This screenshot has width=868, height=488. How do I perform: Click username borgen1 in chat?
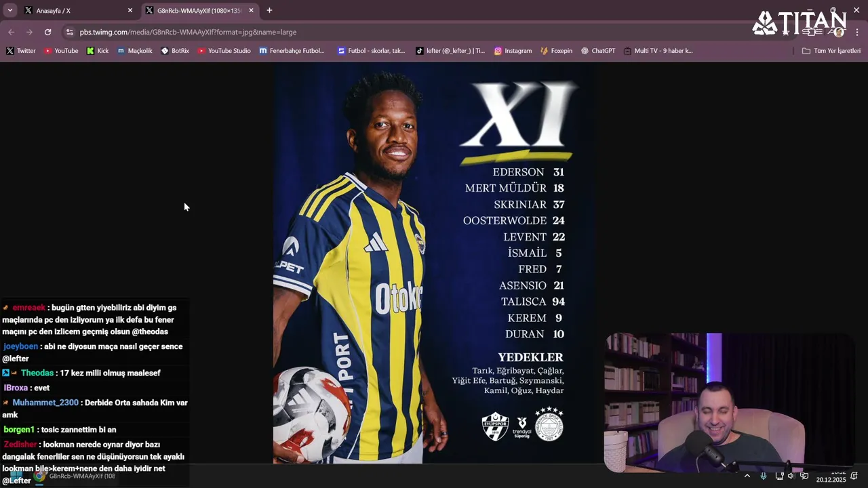click(19, 430)
